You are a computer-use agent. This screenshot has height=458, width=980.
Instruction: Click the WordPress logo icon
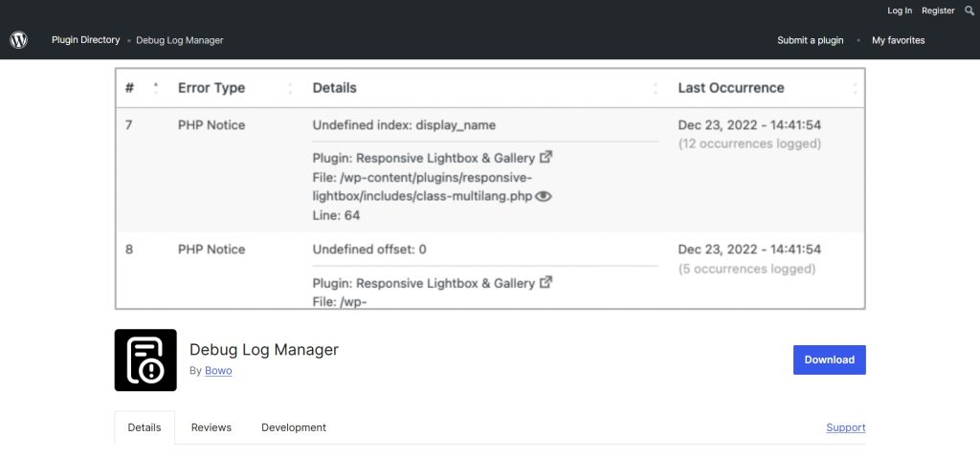coord(19,40)
